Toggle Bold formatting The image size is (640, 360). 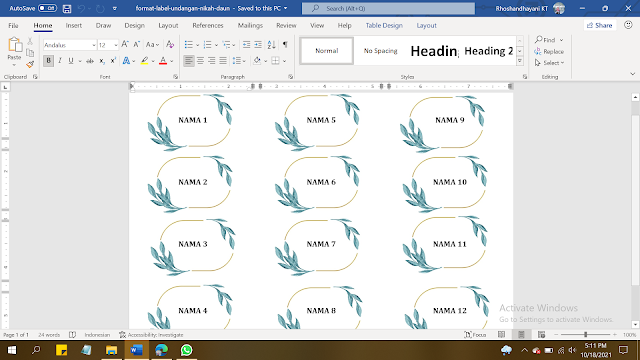49,61
